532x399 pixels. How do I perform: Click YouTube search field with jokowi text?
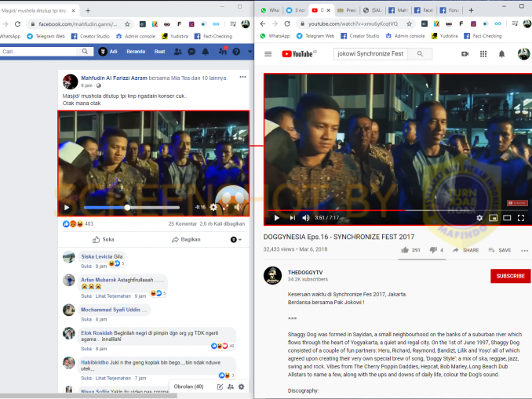click(370, 53)
